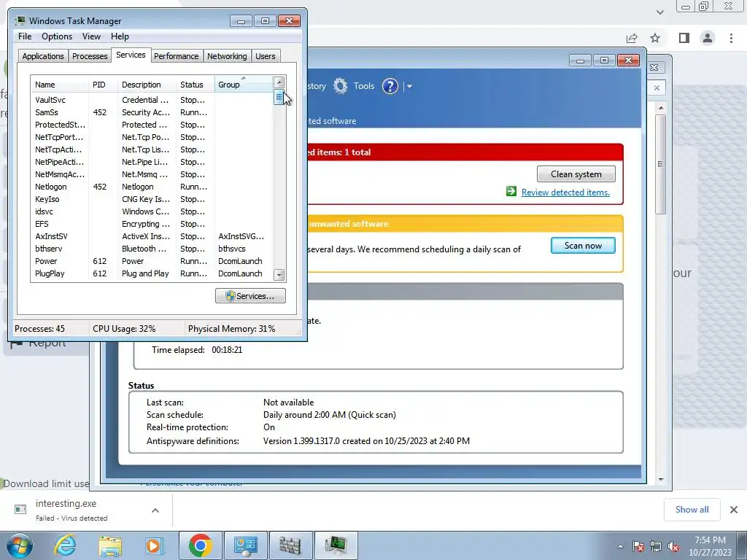Select the Power service row

pos(152,261)
